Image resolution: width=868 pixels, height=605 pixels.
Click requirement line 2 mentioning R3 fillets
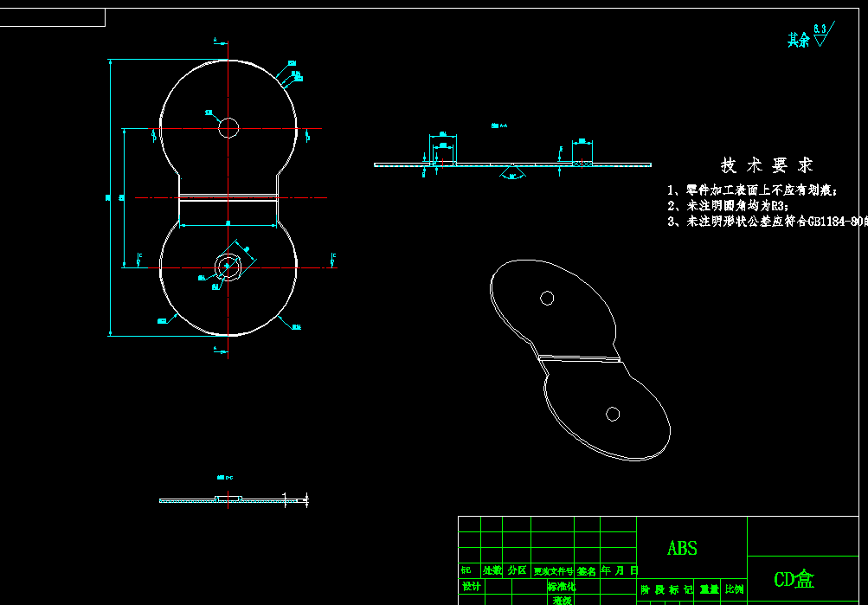(x=728, y=206)
